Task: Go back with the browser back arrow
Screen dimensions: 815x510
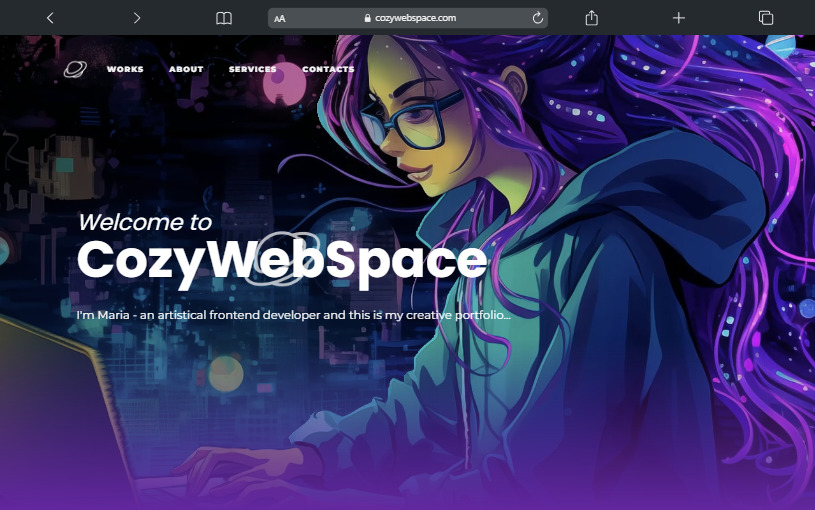Action: (x=50, y=18)
